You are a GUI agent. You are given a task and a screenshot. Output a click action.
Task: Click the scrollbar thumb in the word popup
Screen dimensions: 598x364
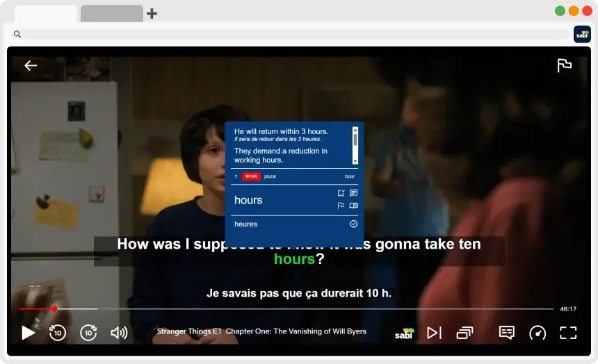point(355,140)
